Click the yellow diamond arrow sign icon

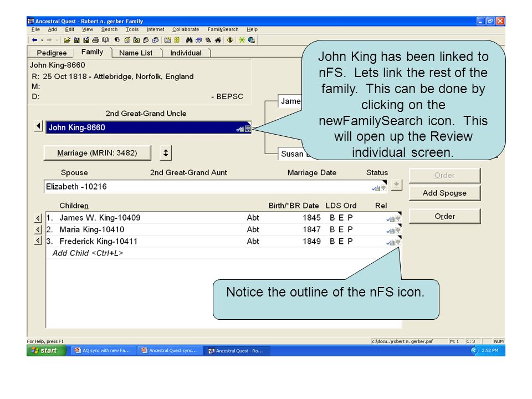tap(230, 40)
